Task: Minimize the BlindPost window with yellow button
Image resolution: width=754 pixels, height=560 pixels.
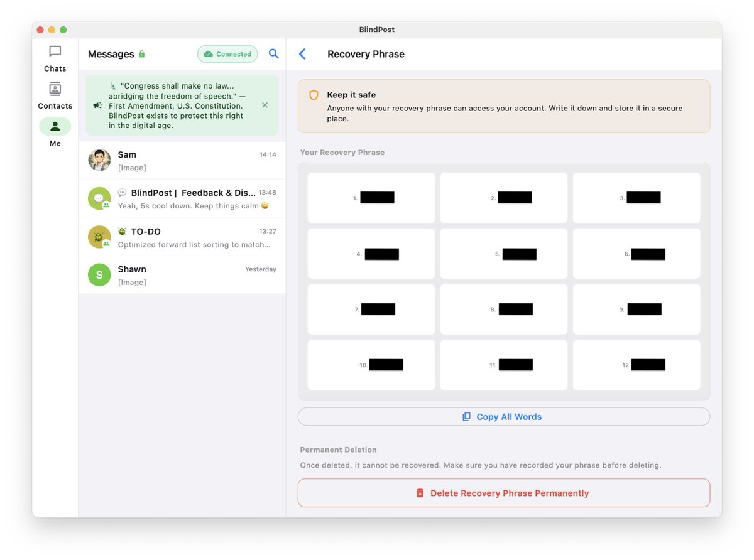Action: tap(52, 30)
